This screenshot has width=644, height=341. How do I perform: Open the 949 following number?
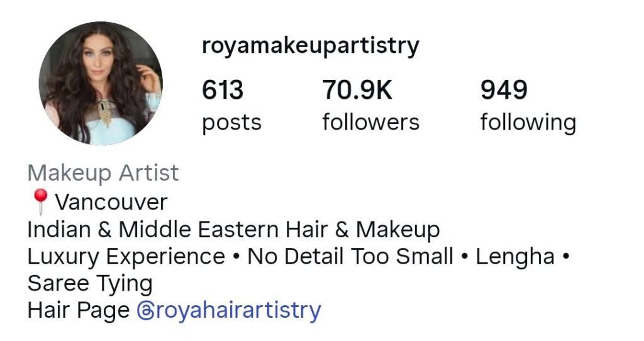[x=504, y=90]
